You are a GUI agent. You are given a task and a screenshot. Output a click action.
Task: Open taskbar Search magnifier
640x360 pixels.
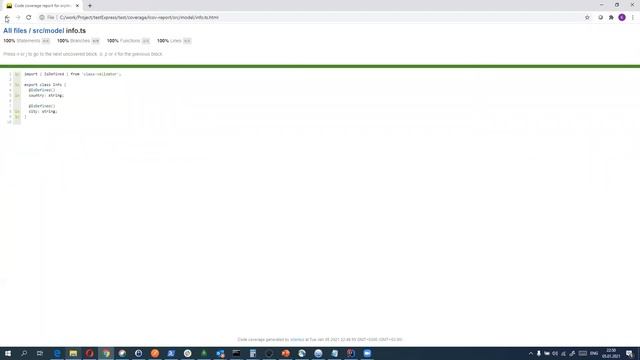[x=24, y=353]
